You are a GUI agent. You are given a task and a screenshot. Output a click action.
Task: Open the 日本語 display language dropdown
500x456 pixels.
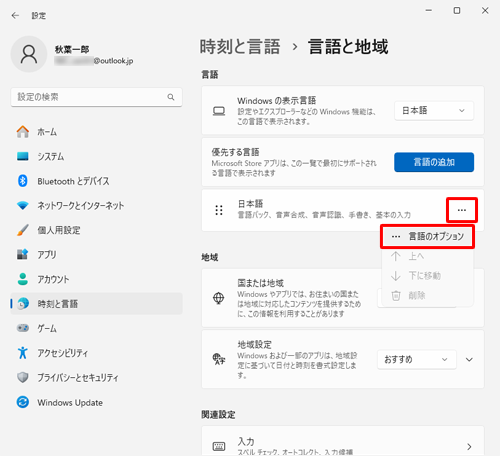tap(434, 111)
